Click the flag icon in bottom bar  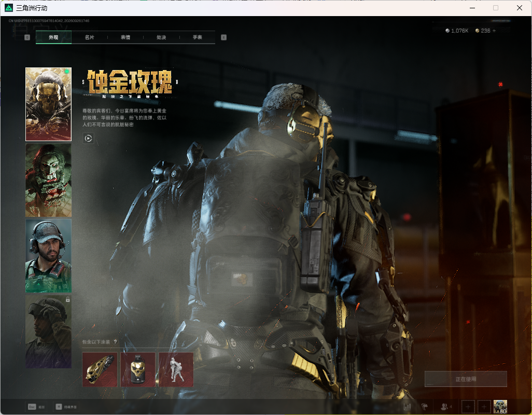click(425, 407)
